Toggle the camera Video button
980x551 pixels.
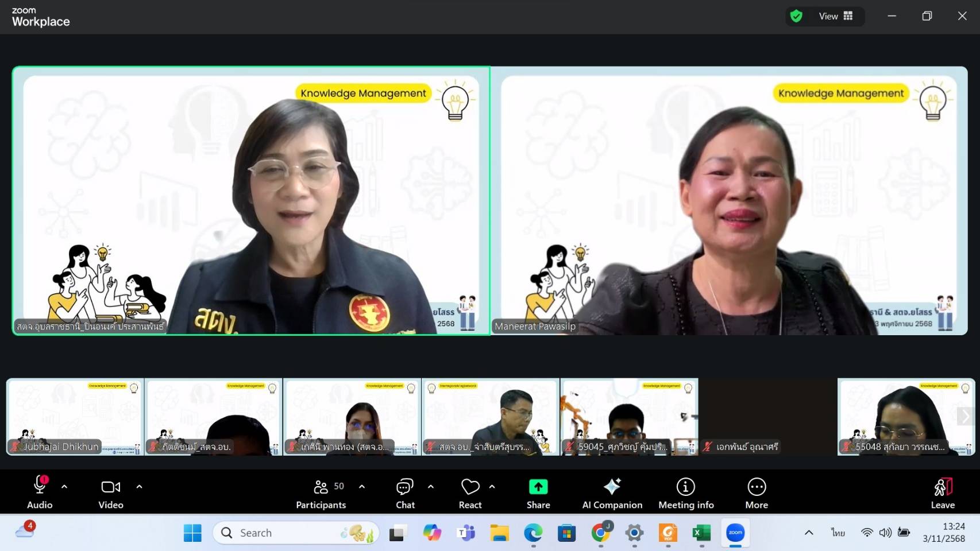(x=111, y=494)
